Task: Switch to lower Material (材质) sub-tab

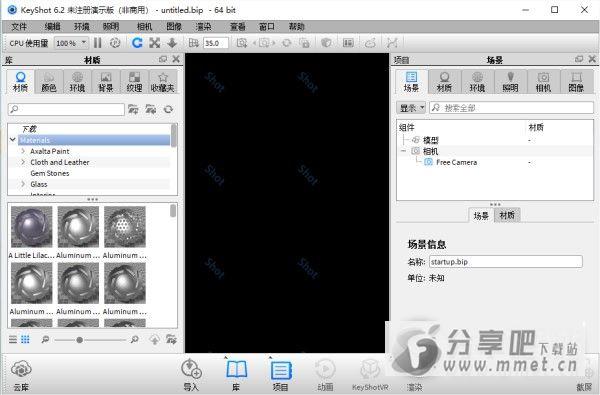Action: [507, 215]
